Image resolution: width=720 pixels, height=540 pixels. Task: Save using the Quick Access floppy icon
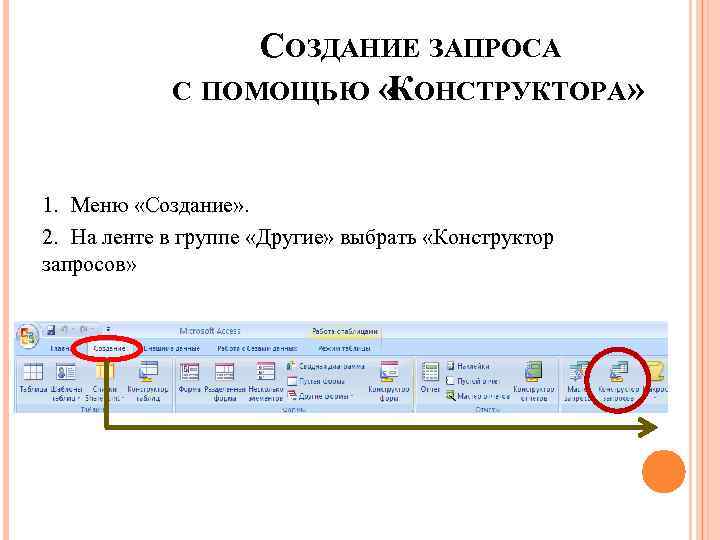click(51, 330)
